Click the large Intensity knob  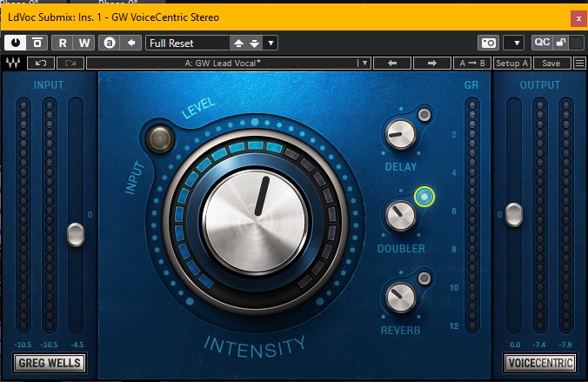256,222
